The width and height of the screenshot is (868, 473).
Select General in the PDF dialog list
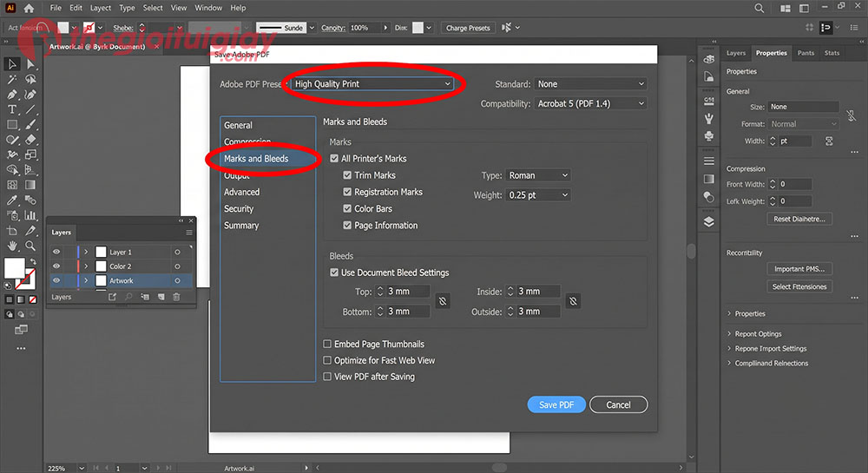[238, 125]
